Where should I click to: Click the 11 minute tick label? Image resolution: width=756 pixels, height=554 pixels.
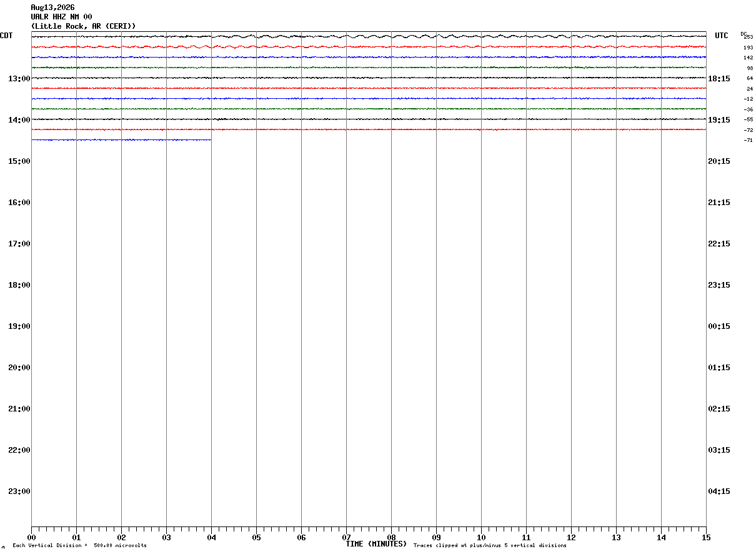pyautogui.click(x=526, y=538)
